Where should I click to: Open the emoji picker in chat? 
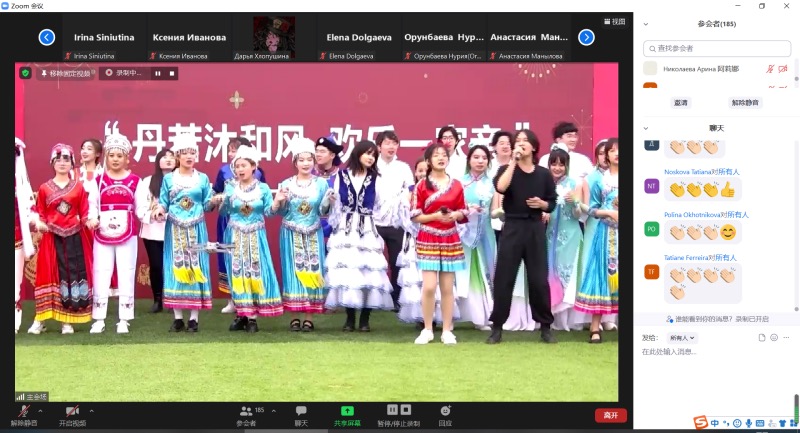(x=774, y=338)
